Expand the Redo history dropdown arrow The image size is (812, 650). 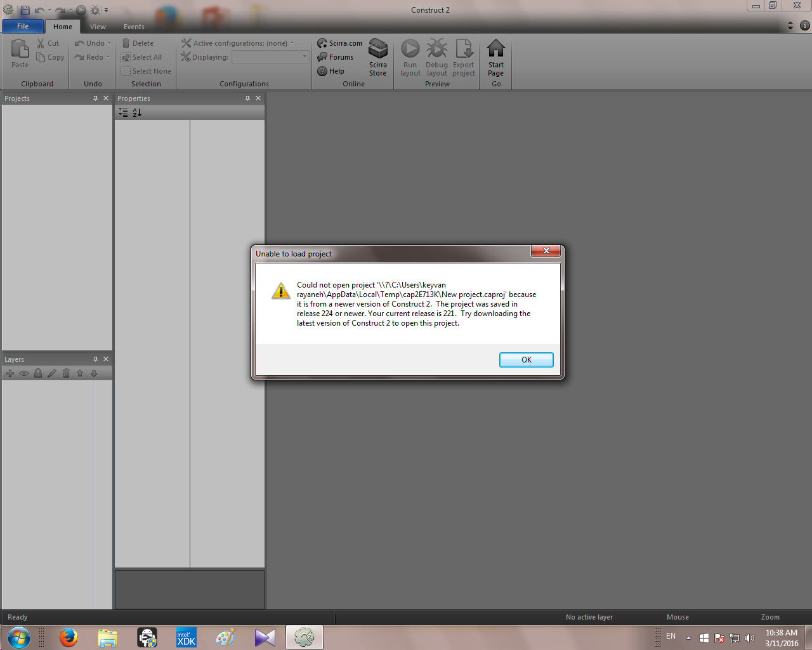[108, 57]
